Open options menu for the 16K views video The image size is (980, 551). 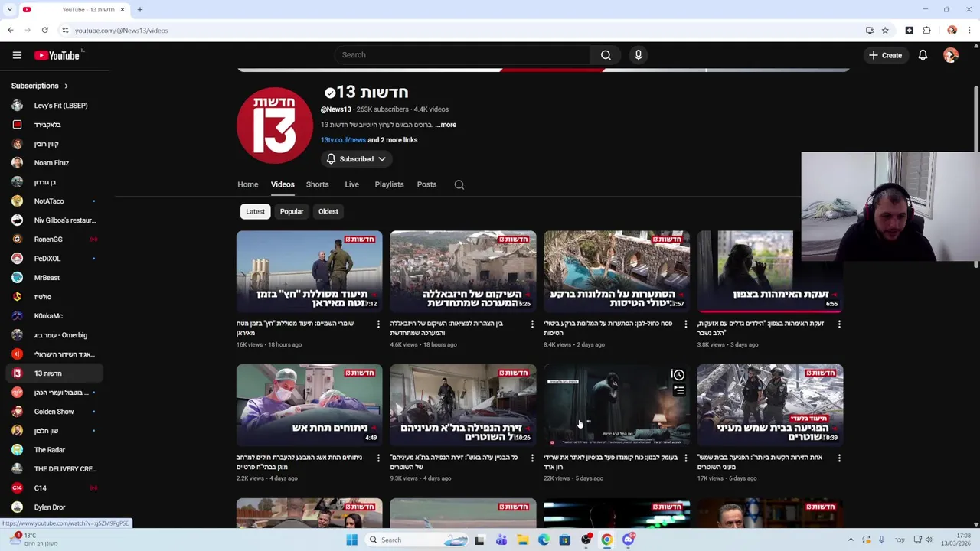[378, 324]
